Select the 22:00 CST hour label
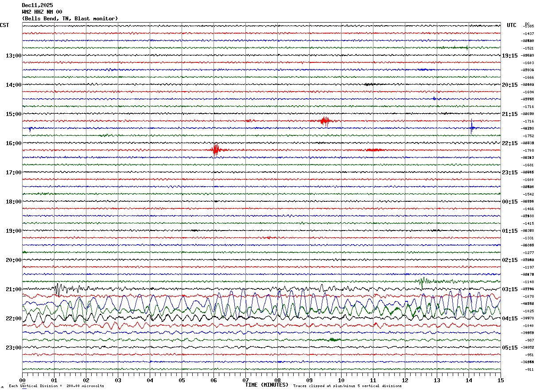 14,319
